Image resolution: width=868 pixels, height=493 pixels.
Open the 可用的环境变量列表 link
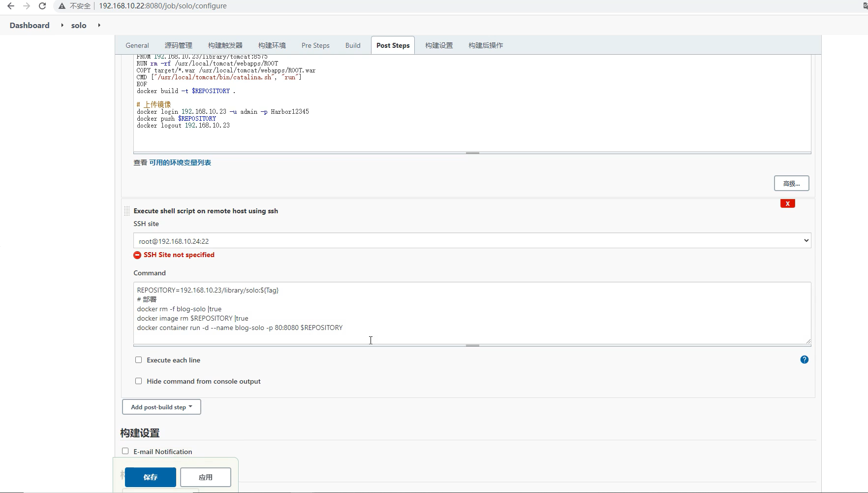click(x=180, y=163)
